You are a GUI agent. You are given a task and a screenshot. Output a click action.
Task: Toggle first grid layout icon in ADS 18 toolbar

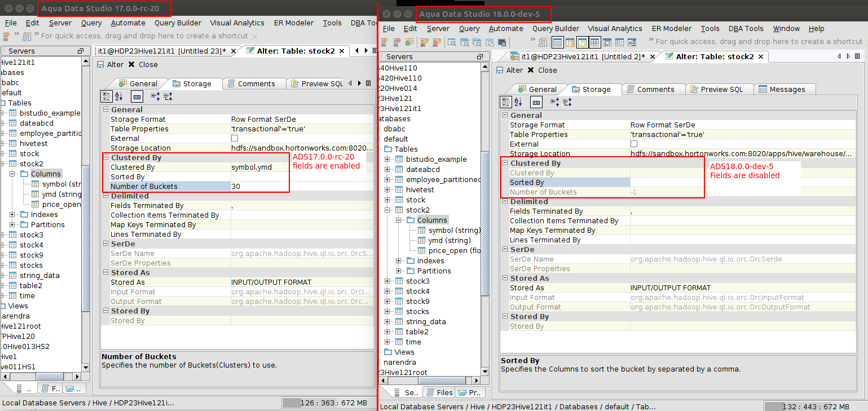pyautogui.click(x=557, y=42)
